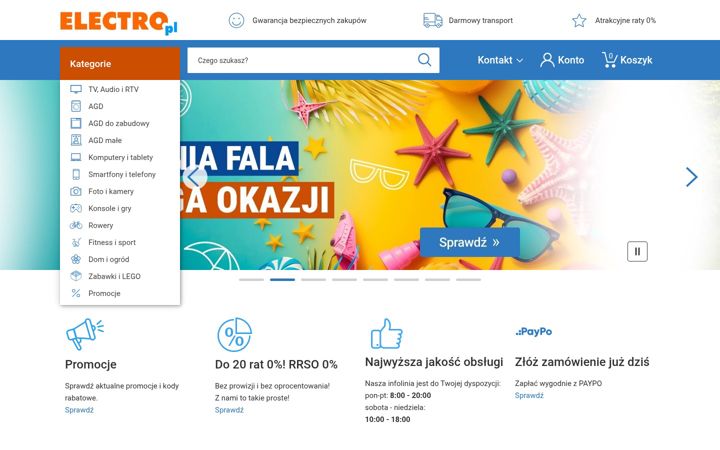720x450 pixels.
Task: Click the AGD do zabudowy icon
Action: pos(76,123)
